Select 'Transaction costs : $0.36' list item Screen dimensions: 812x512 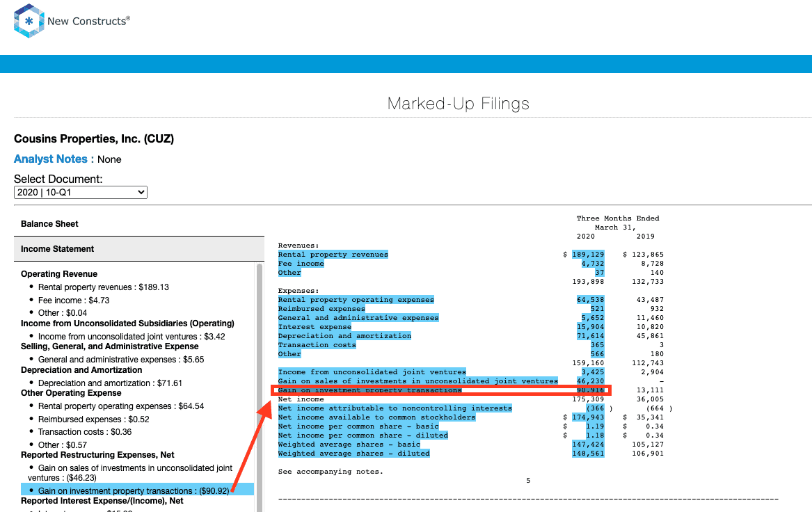[x=84, y=432]
